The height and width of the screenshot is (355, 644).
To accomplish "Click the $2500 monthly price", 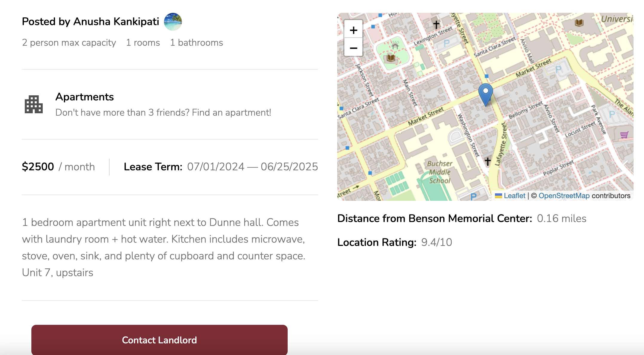I will tap(38, 167).
